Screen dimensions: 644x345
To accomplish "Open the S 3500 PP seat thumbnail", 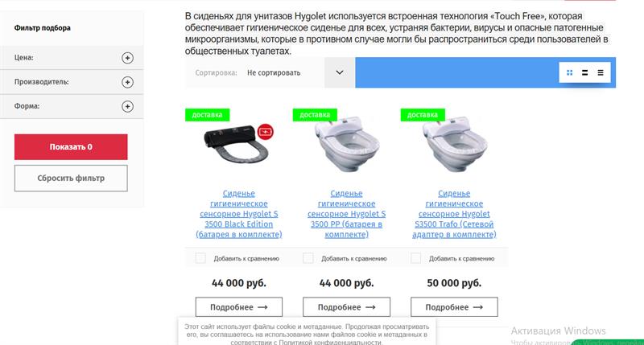I will click(x=347, y=145).
